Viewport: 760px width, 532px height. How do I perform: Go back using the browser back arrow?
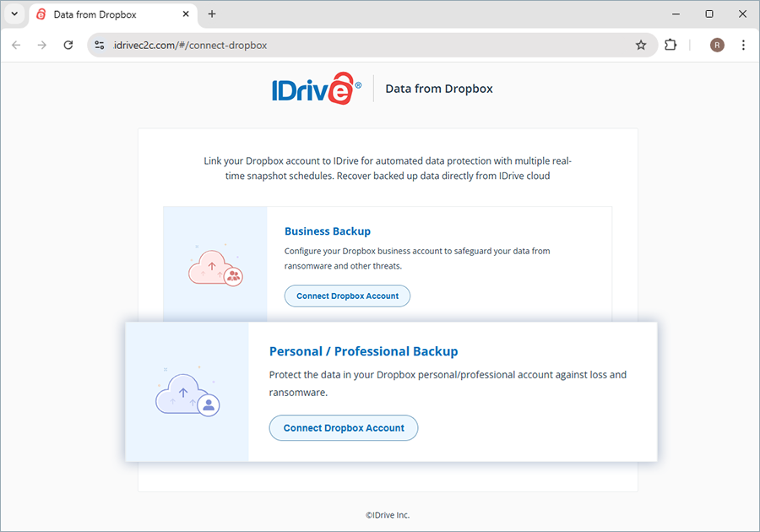point(17,45)
